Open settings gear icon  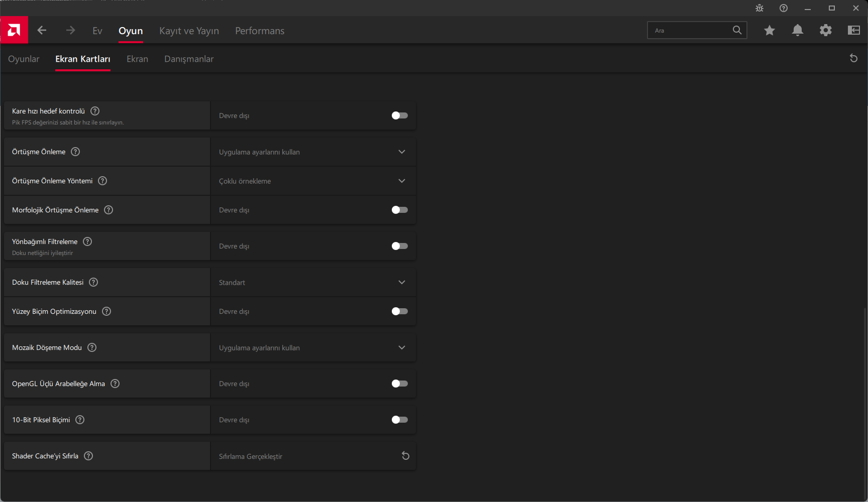coord(825,31)
